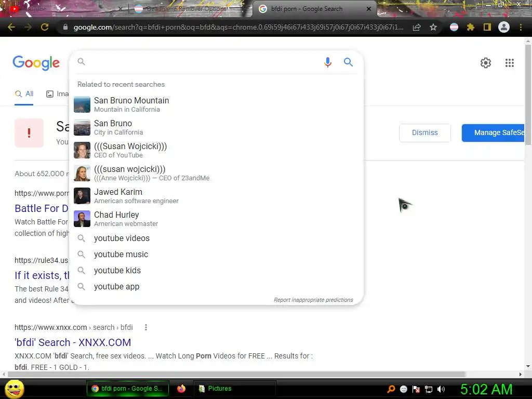Select the All results tab

(24, 94)
